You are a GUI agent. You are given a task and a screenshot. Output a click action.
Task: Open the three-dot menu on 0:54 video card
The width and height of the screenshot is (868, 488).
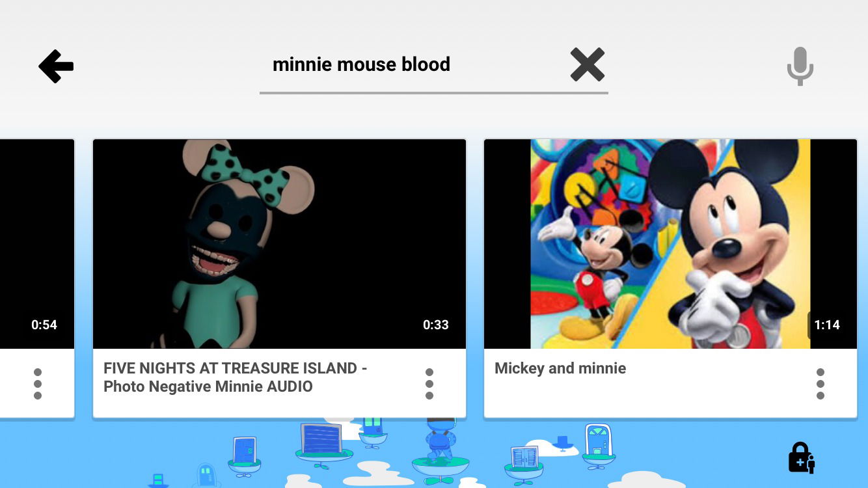(38, 384)
